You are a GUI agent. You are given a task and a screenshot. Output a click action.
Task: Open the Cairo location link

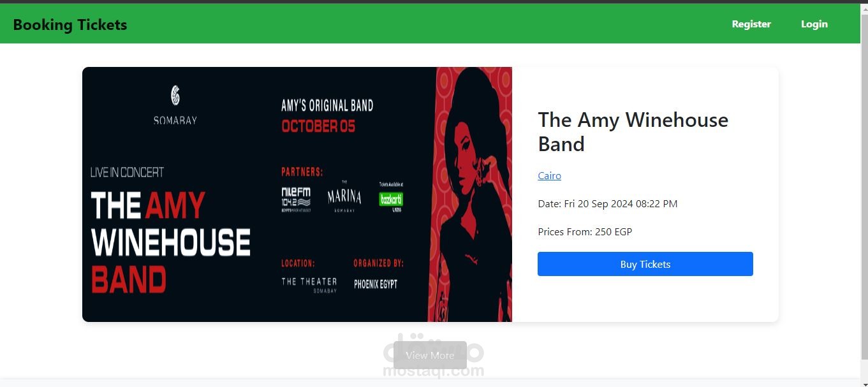pos(549,176)
